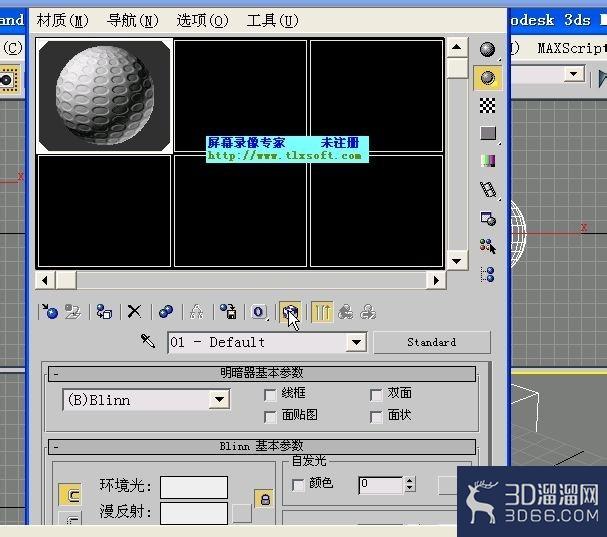Click sample slots scroll right arrow

[x=436, y=280]
